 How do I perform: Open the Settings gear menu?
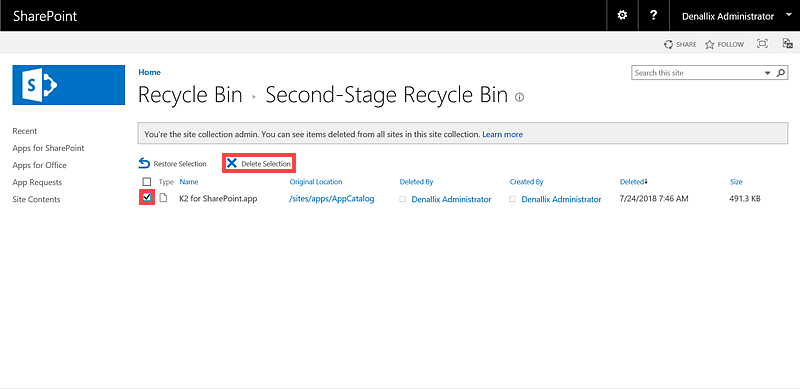point(622,15)
